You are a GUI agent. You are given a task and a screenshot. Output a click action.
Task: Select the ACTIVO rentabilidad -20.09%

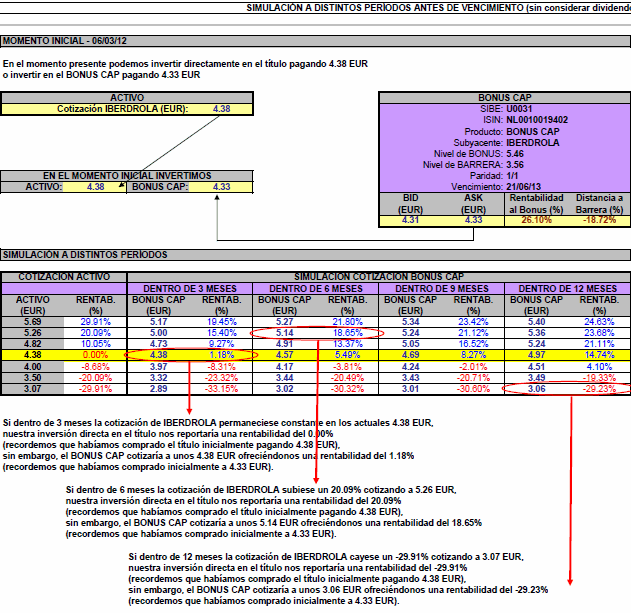tap(95, 378)
